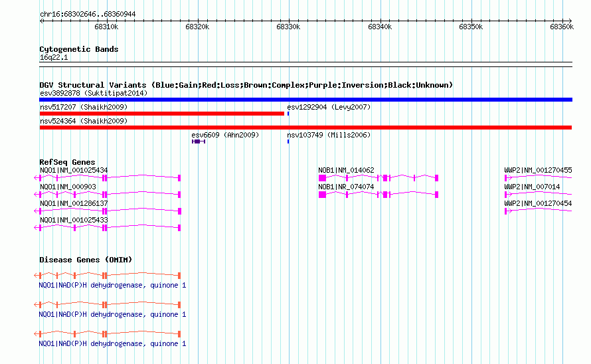Select the nsv524364 red loss bar
The height and width of the screenshot is (364, 591).
[305, 128]
